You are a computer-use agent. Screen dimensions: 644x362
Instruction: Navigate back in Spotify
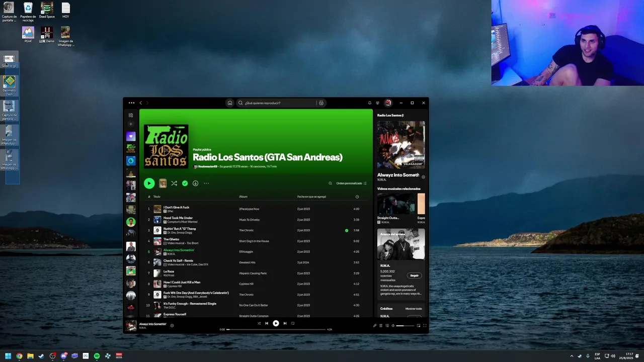[141, 103]
